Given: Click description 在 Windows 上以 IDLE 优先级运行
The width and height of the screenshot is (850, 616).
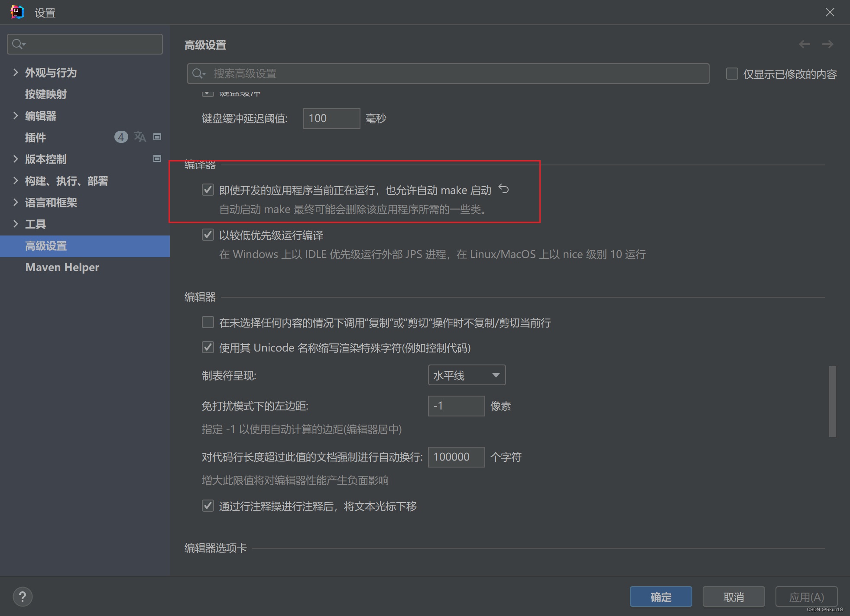Looking at the screenshot, I should [432, 254].
